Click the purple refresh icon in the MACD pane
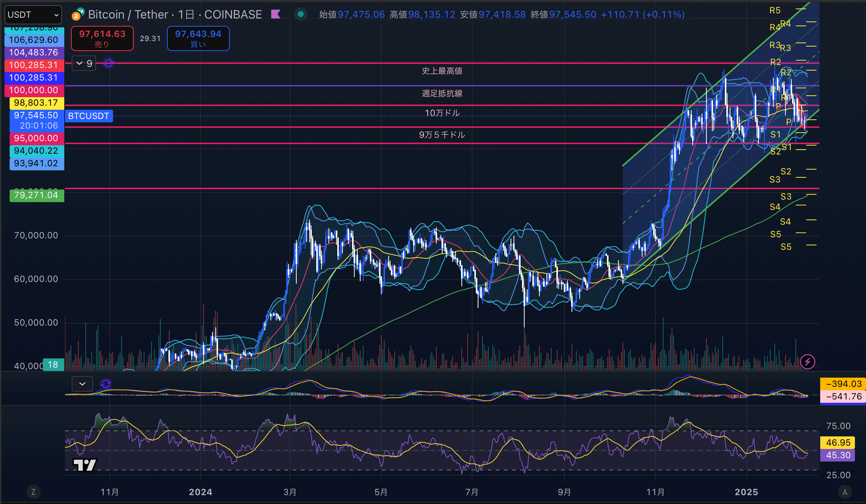This screenshot has height=504, width=866. 106,384
